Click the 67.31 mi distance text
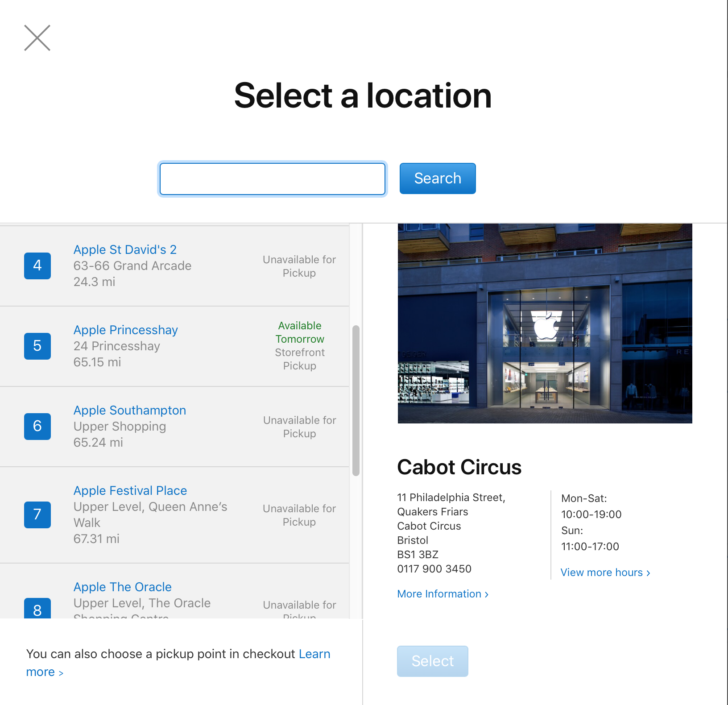The width and height of the screenshot is (728, 705). (x=96, y=539)
